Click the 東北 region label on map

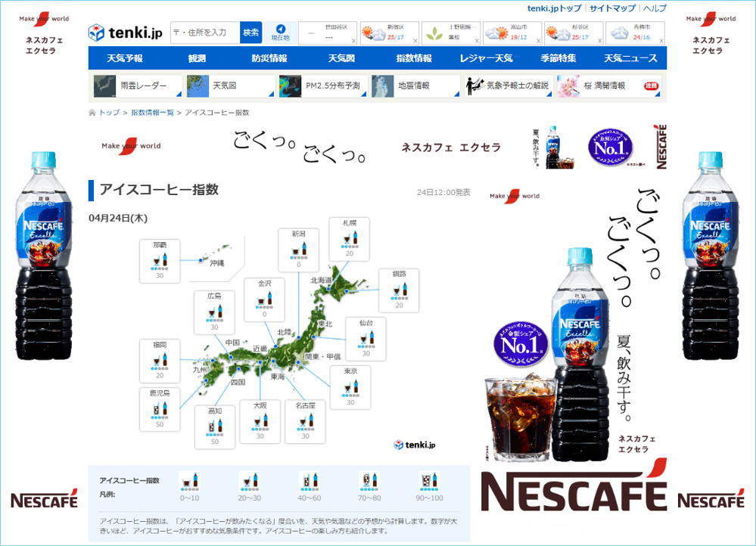coord(325,324)
